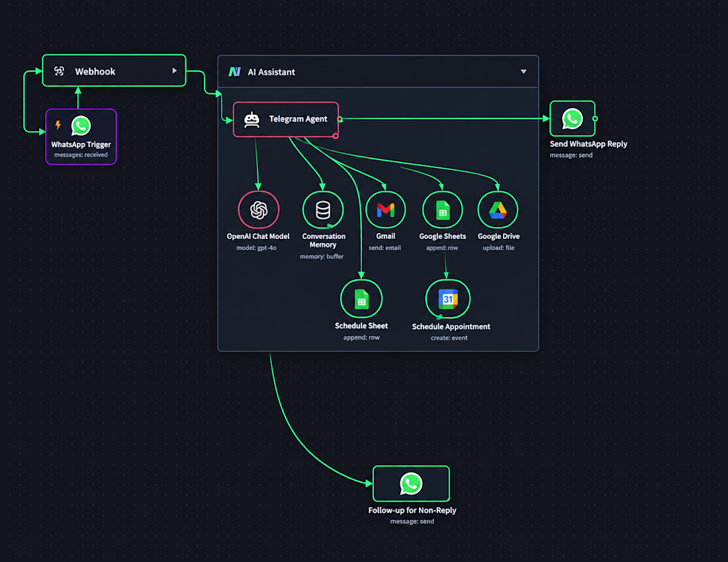Viewport: 728px width, 562px height.
Task: Click the Follow-up for Non-Reply label
Action: (x=412, y=510)
